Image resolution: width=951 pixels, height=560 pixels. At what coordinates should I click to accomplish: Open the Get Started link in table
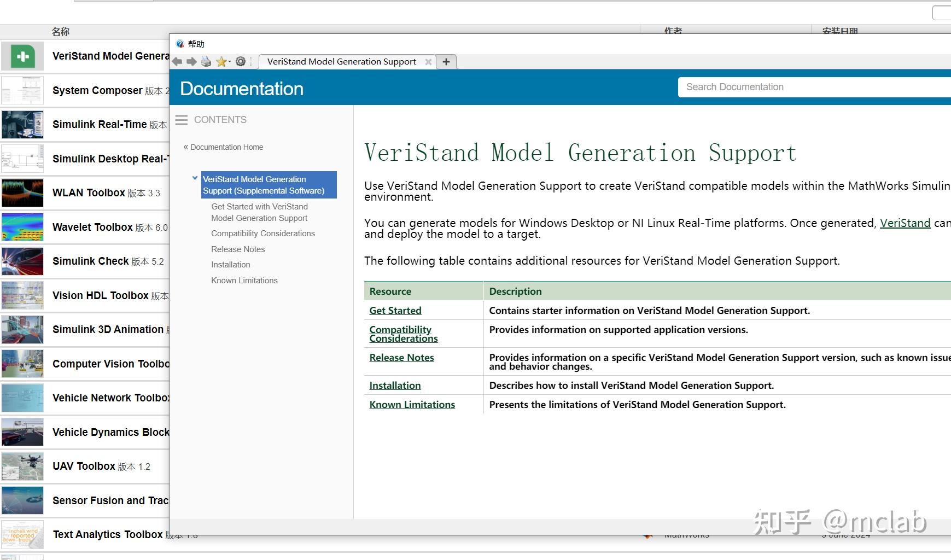(395, 311)
